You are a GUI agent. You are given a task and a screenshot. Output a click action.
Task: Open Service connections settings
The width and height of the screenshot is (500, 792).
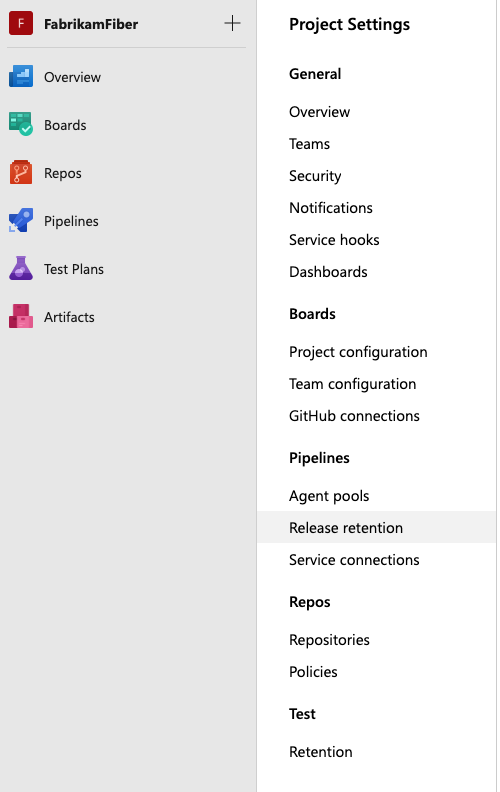[355, 560]
